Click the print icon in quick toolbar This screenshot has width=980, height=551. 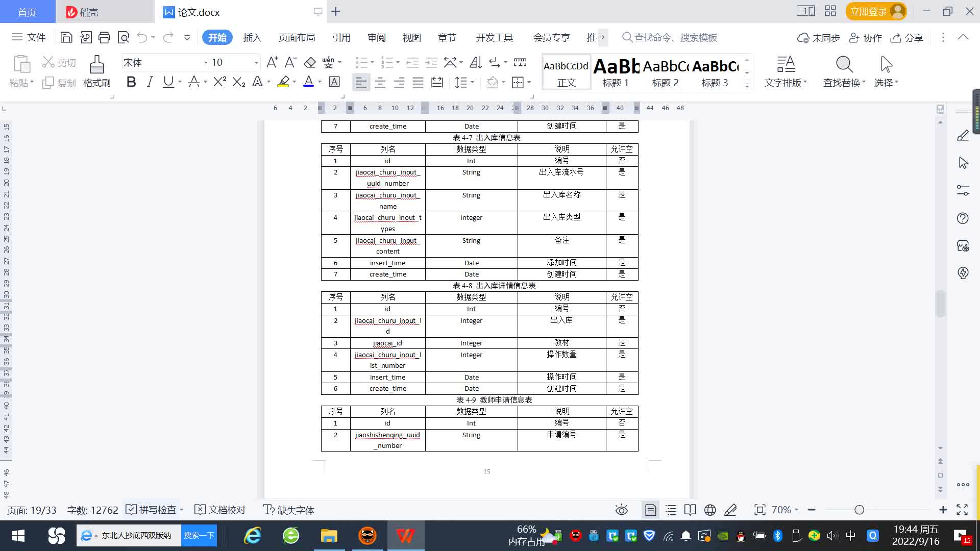(x=104, y=37)
